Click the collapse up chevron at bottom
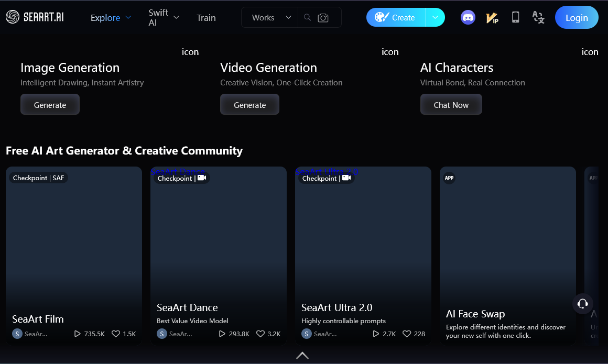The width and height of the screenshot is (608, 364). [302, 356]
